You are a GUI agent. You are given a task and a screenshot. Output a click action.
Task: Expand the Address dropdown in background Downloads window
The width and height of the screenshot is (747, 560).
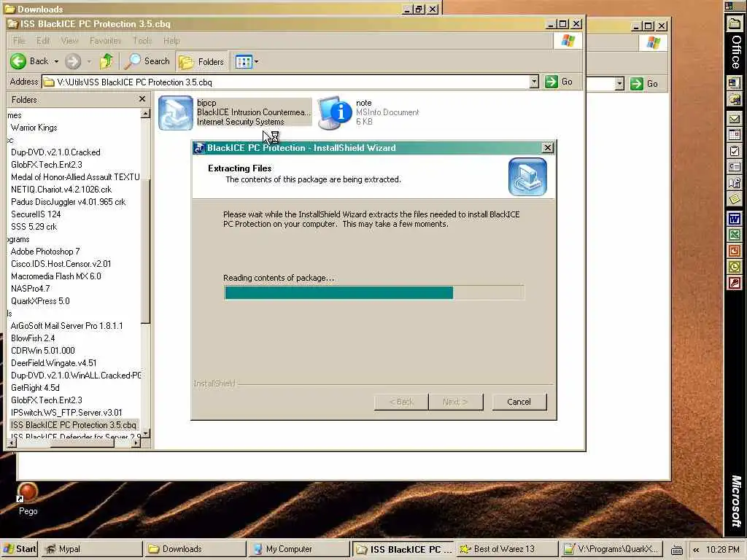click(619, 85)
